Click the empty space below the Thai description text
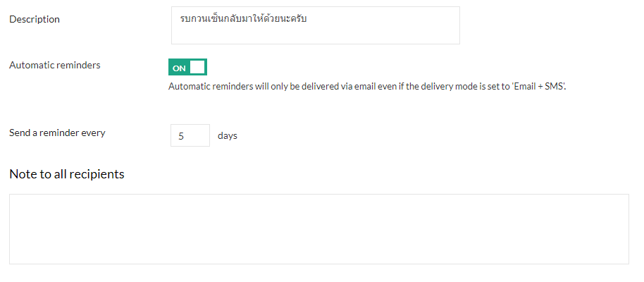This screenshot has width=644, height=282. tap(315, 35)
